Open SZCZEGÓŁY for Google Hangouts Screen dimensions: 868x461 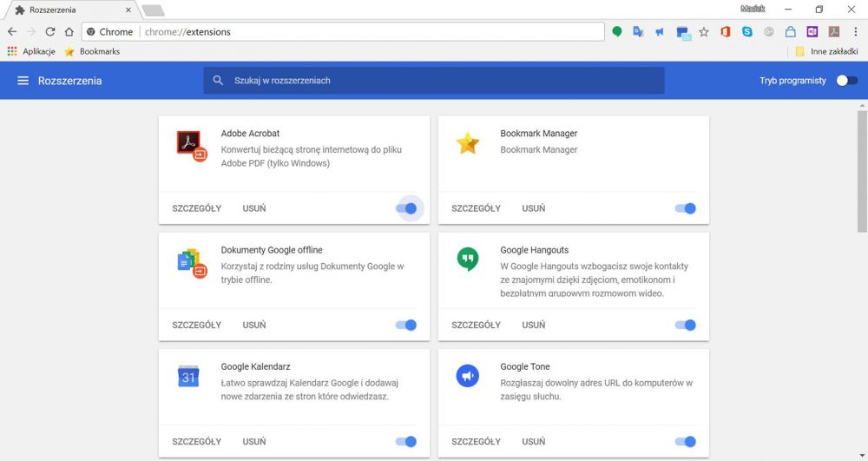coord(476,325)
